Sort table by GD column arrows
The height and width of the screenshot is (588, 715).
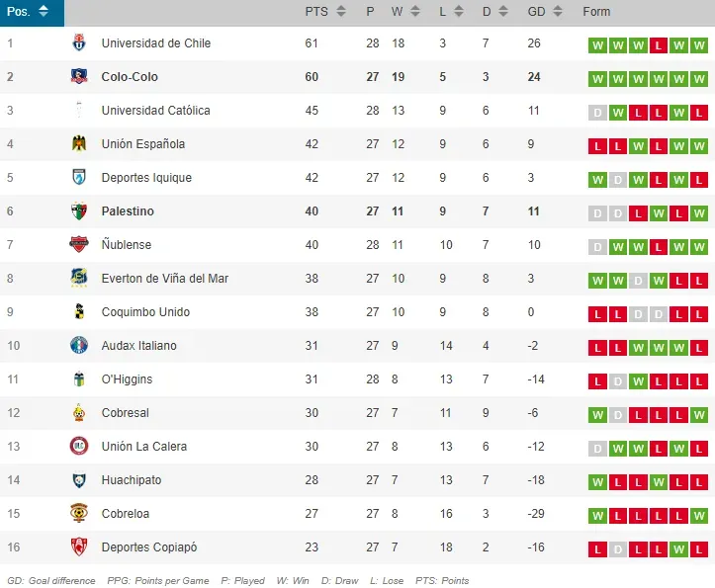pos(563,12)
